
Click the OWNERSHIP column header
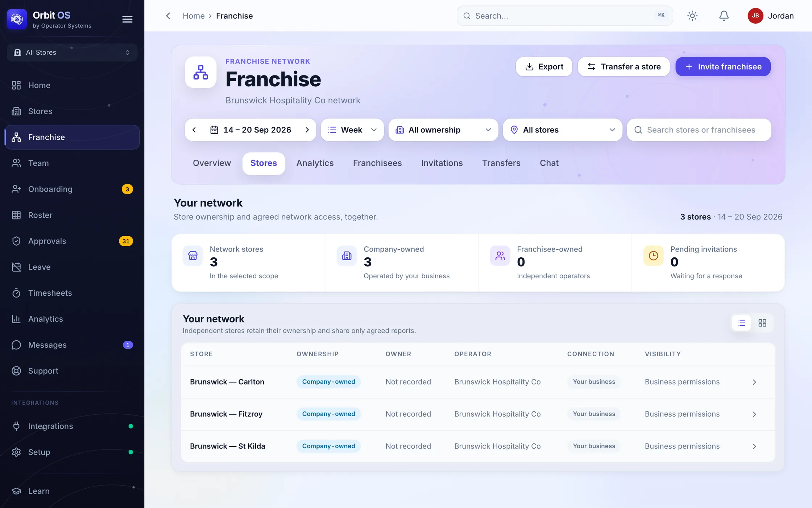[318, 354]
